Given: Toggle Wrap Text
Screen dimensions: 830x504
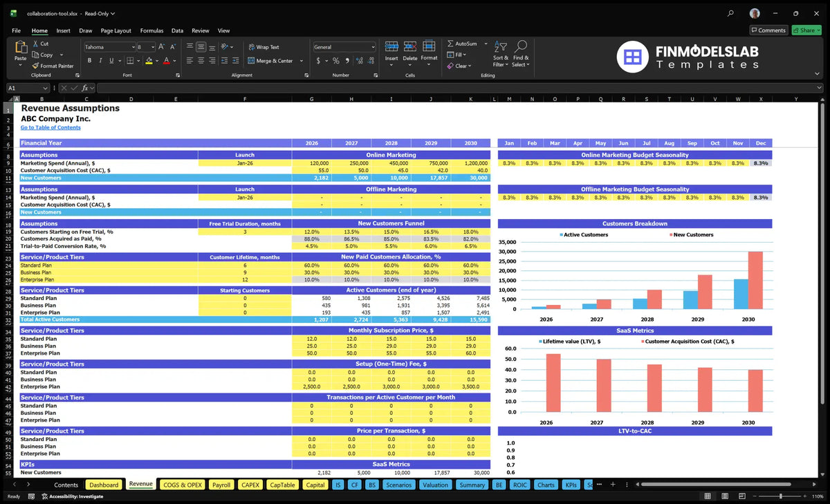Looking at the screenshot, I should tap(264, 47).
